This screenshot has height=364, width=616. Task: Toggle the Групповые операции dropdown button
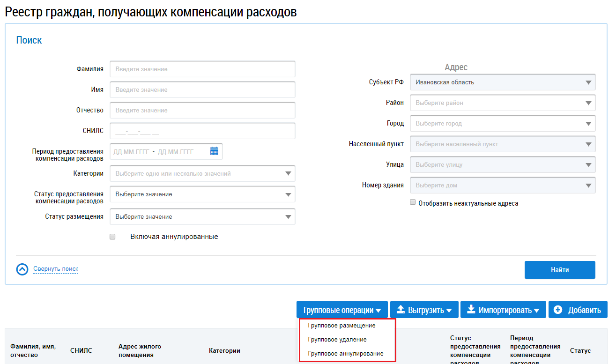(x=342, y=310)
